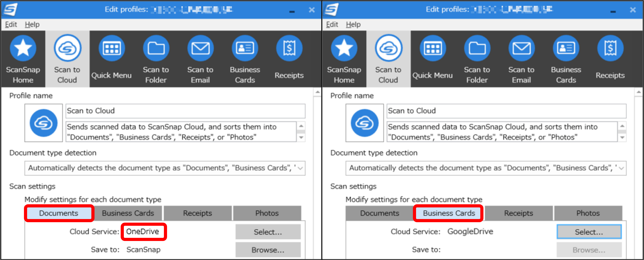The width and height of the screenshot is (644, 260).
Task: Switch to Receipts tab in right window
Action: coord(519,213)
